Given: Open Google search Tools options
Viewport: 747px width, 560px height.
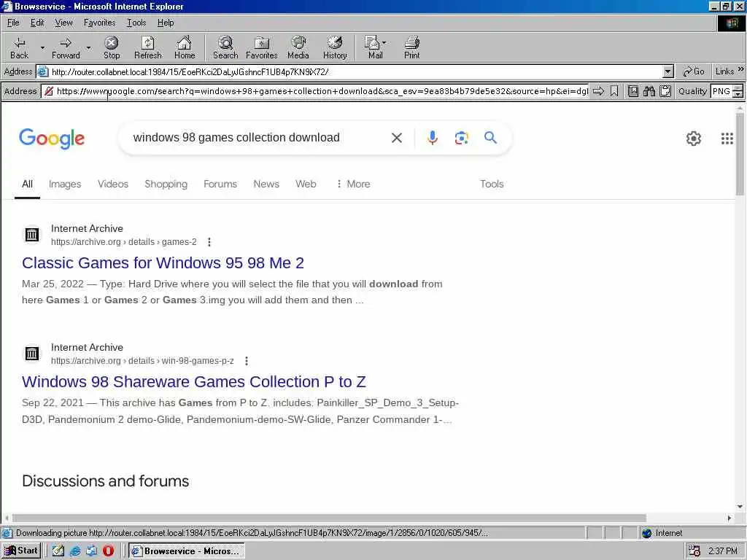Looking at the screenshot, I should (x=492, y=184).
